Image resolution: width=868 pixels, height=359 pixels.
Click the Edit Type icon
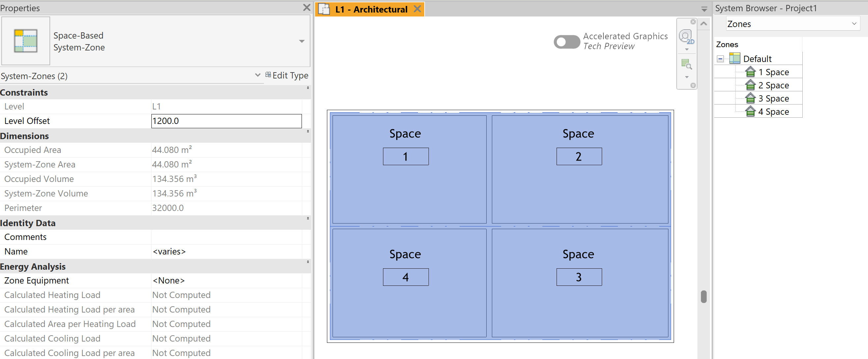pyautogui.click(x=268, y=75)
